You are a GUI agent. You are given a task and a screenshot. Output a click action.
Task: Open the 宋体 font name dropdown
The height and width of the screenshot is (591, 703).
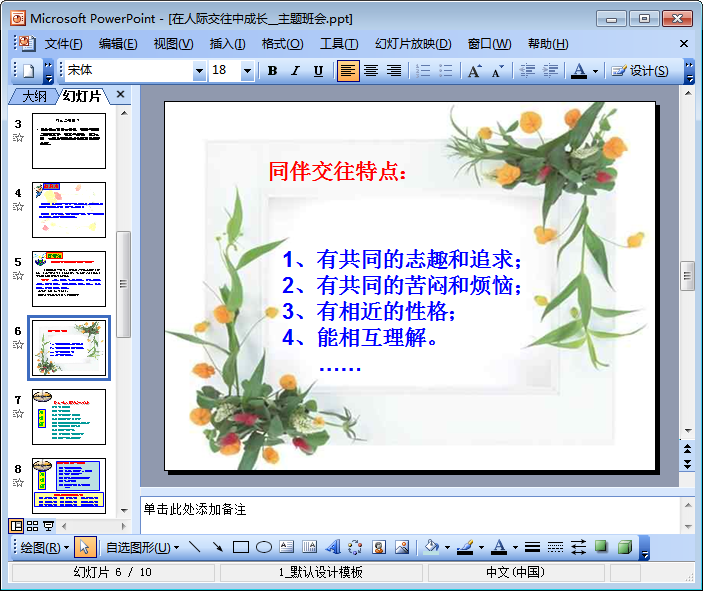pos(199,71)
